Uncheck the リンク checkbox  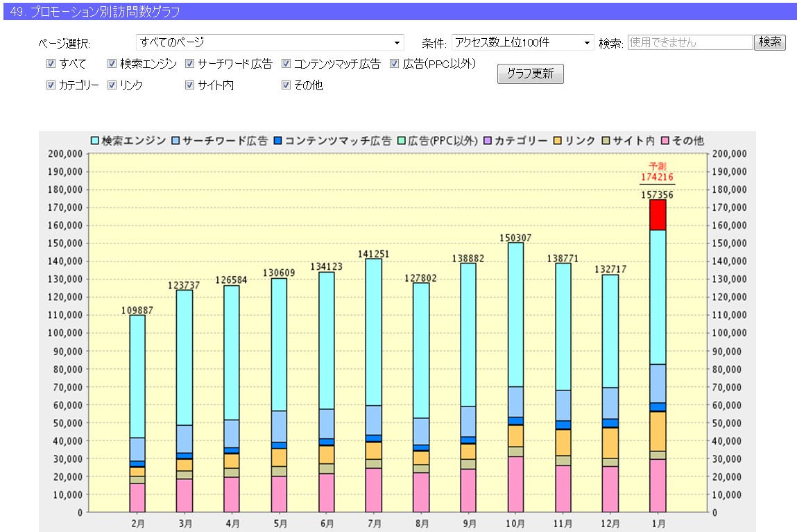[x=112, y=85]
